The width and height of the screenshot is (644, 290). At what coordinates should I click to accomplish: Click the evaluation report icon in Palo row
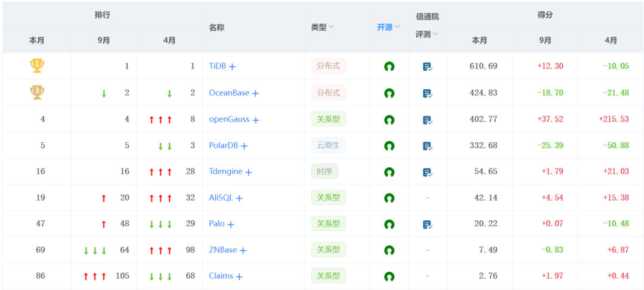pos(428,224)
